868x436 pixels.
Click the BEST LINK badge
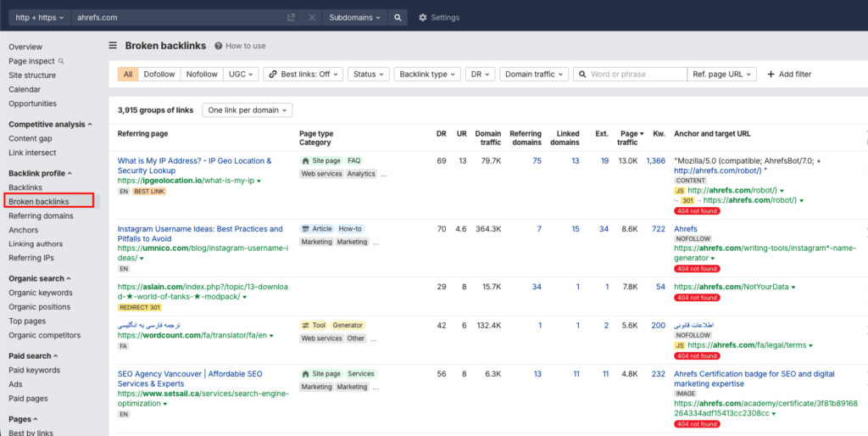(x=149, y=191)
